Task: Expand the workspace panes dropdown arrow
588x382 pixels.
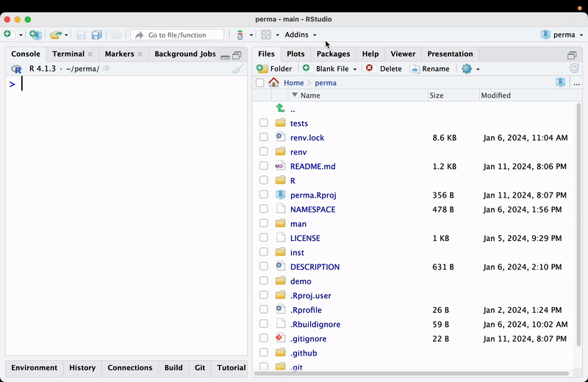Action: click(x=278, y=35)
